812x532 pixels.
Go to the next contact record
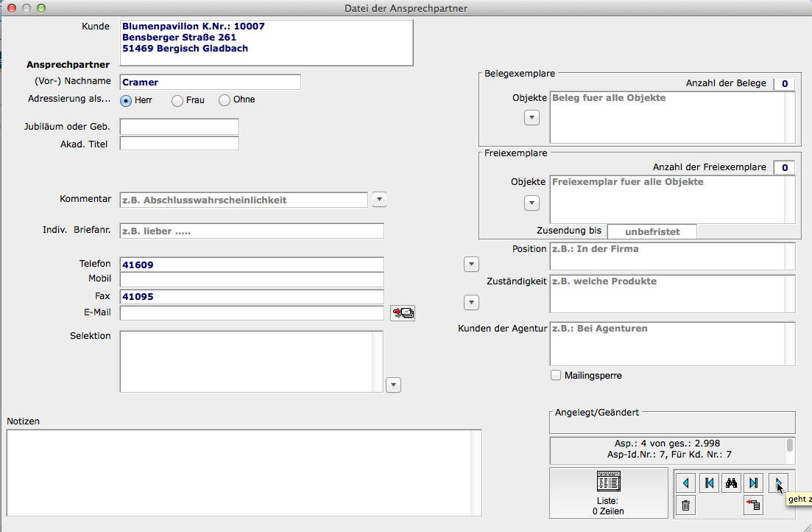point(777,483)
